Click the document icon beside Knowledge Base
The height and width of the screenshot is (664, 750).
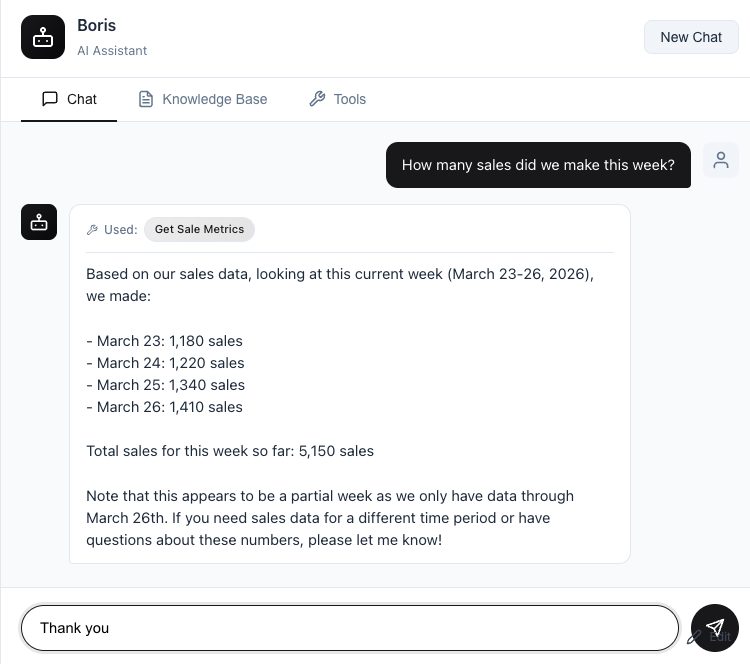coord(146,99)
